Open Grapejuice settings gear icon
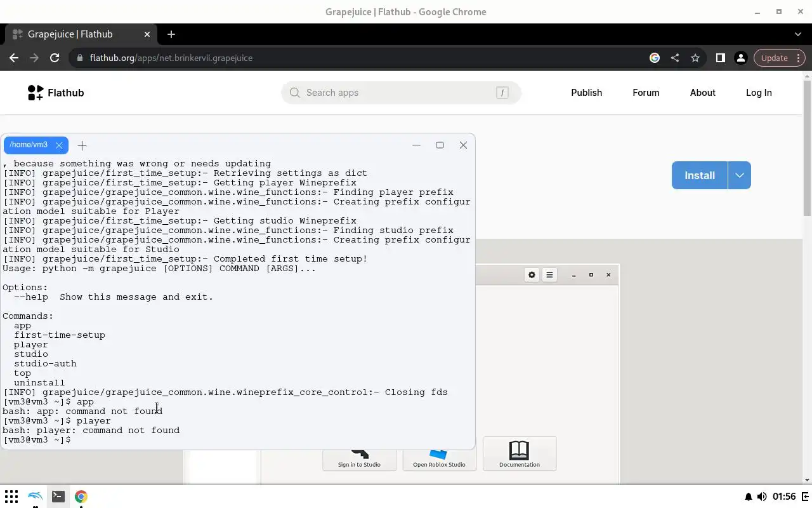 coord(532,275)
